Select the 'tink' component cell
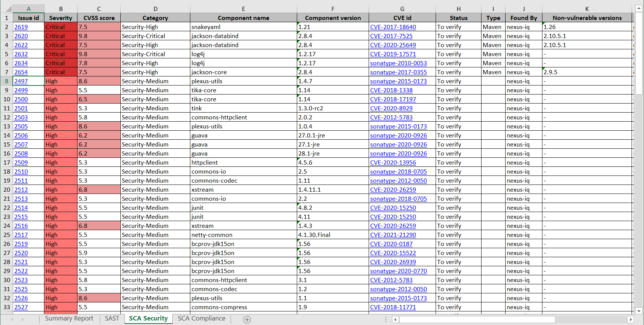 tap(243, 108)
